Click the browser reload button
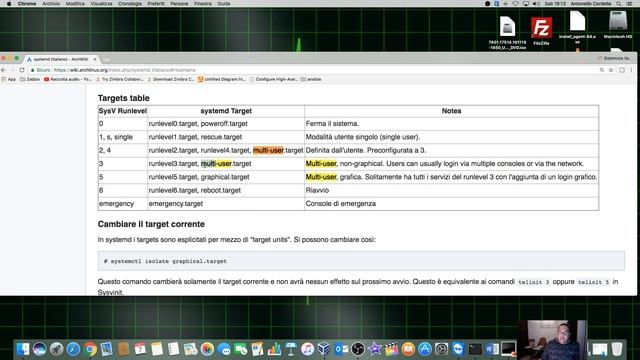Screen dimensions: 640x360 pos(22,70)
